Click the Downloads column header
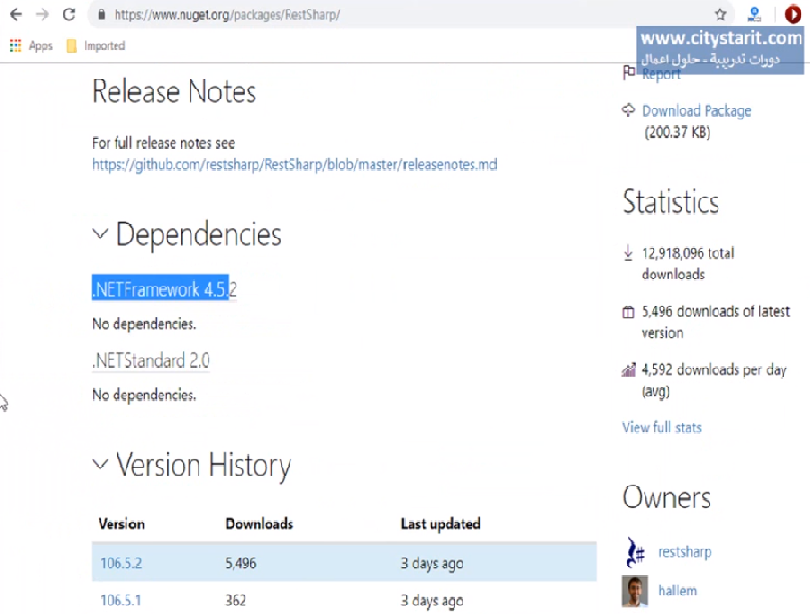 coord(259,524)
